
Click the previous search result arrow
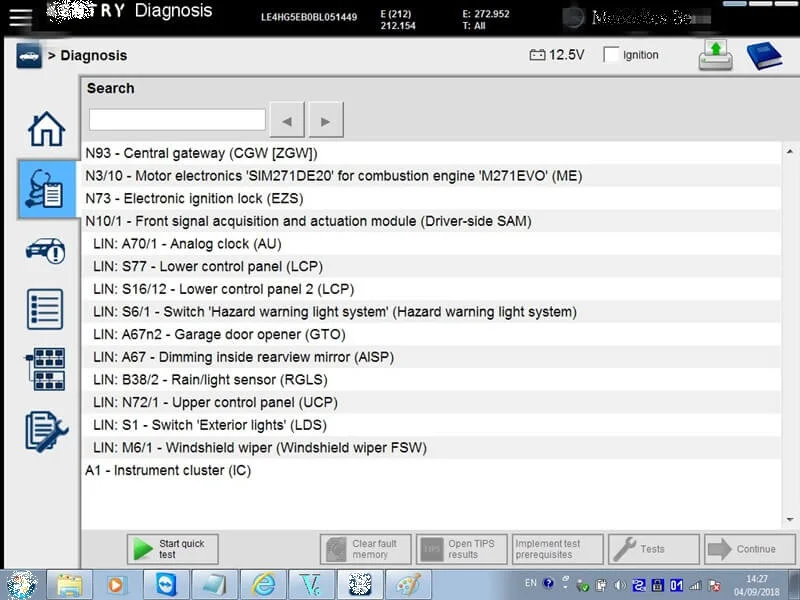pyautogui.click(x=287, y=120)
